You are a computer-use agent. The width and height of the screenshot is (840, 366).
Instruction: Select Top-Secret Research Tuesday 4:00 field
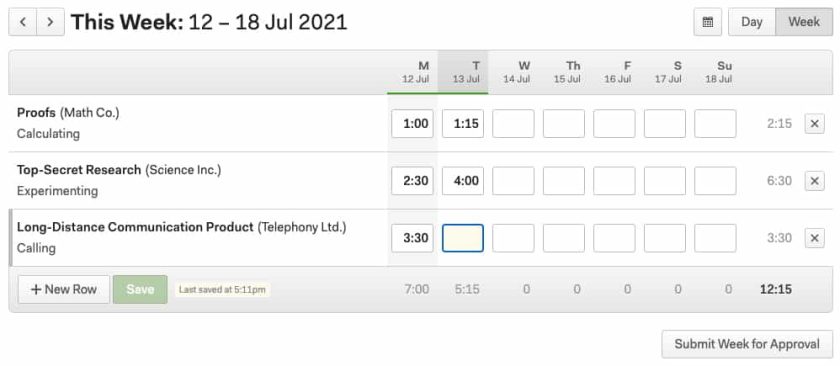tap(463, 181)
